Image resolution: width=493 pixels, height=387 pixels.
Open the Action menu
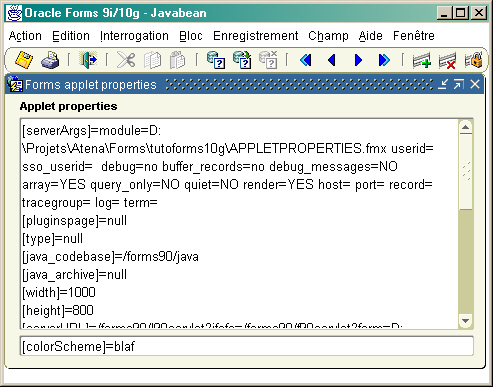(x=25, y=36)
